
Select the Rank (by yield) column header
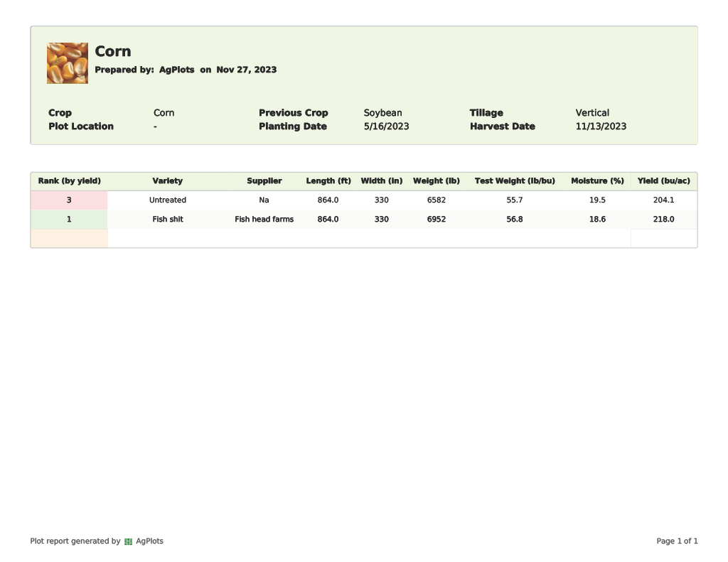tap(70, 181)
